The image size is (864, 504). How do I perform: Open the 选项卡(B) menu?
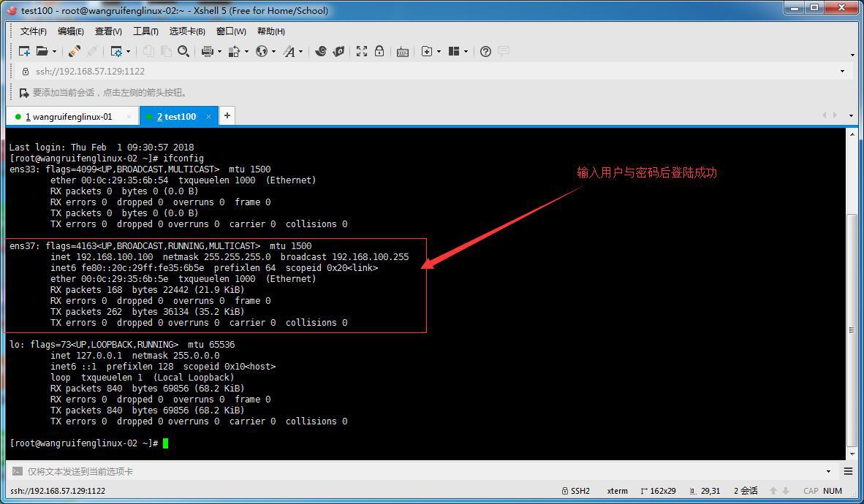187,31
